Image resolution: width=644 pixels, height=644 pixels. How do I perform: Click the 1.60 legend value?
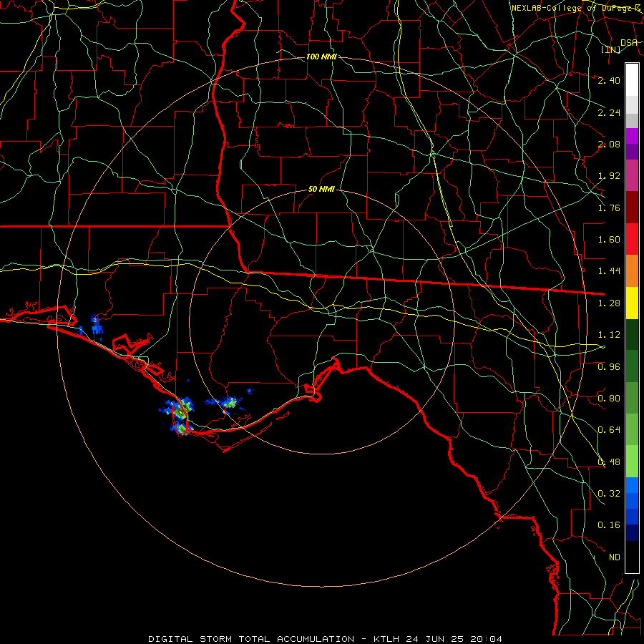point(609,240)
